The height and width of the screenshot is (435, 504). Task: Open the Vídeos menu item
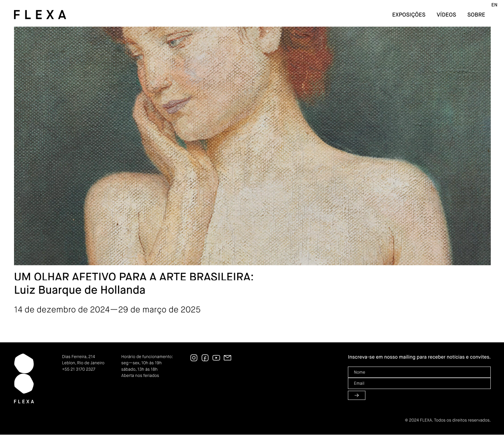point(446,15)
